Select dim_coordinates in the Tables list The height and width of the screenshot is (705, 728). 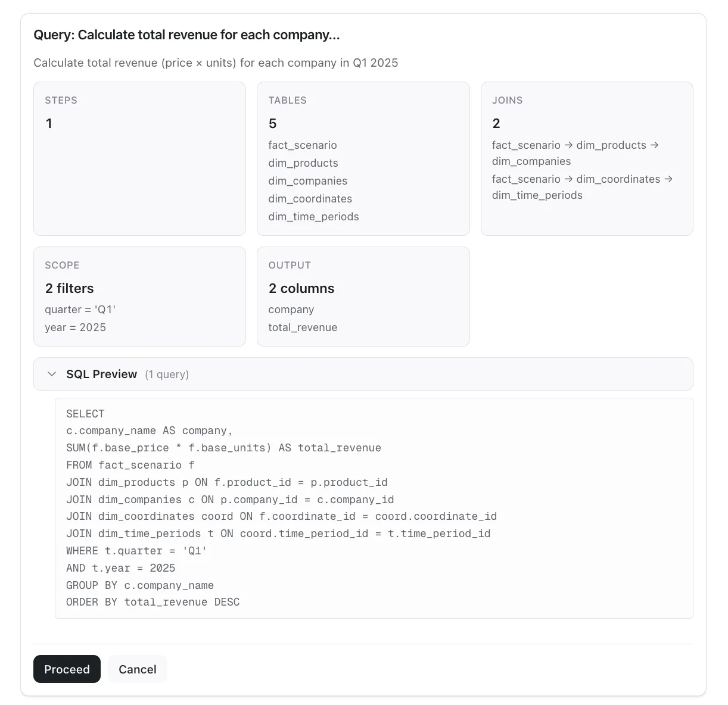pyautogui.click(x=310, y=199)
